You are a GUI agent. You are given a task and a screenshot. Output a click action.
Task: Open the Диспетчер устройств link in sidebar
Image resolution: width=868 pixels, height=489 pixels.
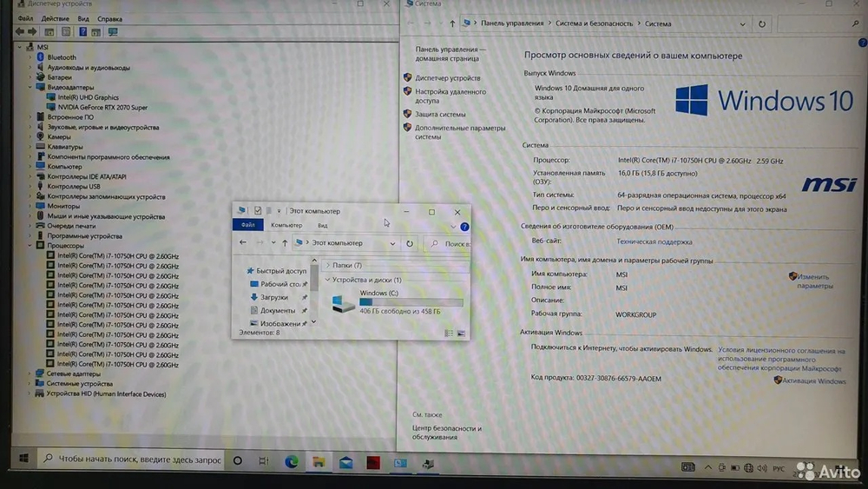[x=448, y=78]
